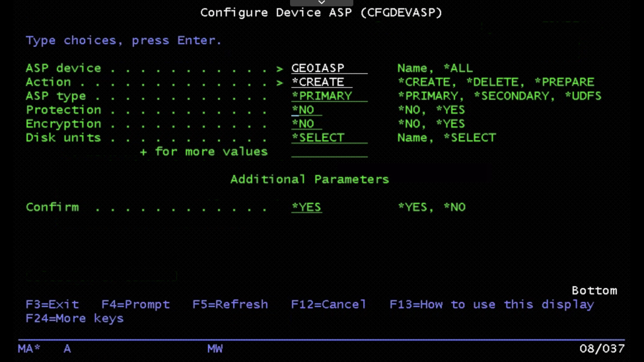Screen dimensions: 644x362
Task: Click the arrow marker beside Action
Action: tap(279, 83)
